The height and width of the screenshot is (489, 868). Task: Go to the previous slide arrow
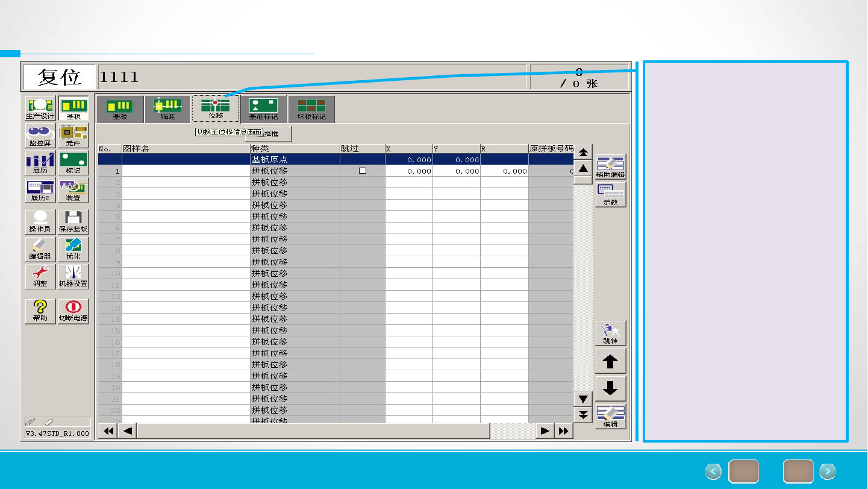click(714, 472)
